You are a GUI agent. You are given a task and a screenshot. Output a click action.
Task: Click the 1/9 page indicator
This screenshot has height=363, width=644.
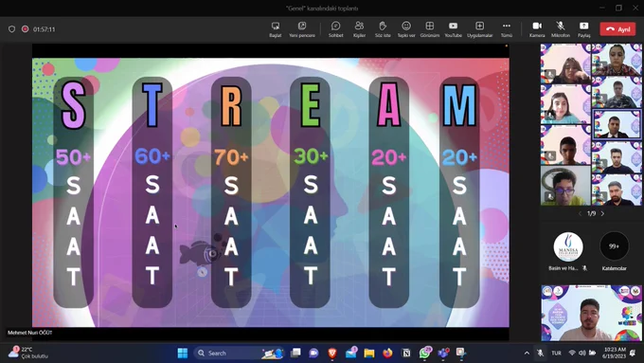pyautogui.click(x=591, y=213)
